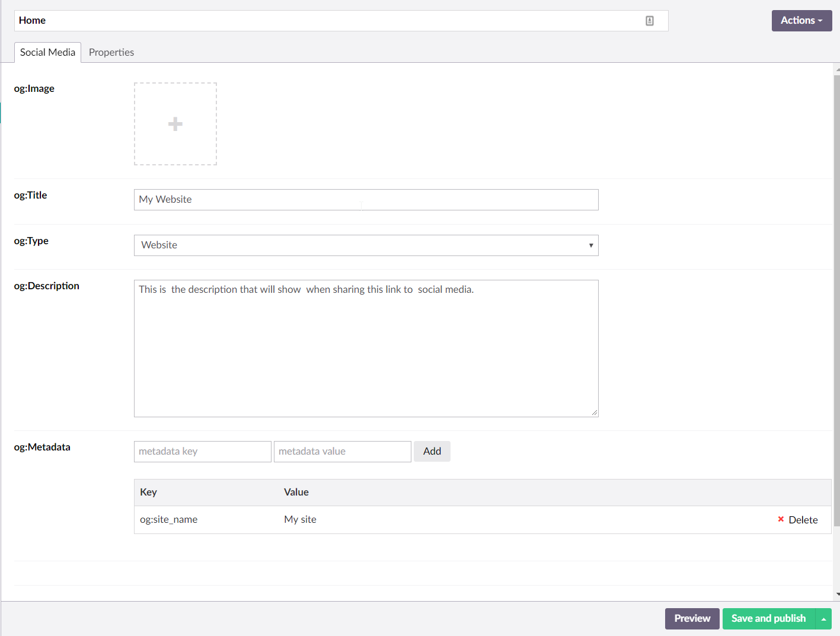The image size is (840, 636).
Task: Click the vertical scrollbar thumb
Action: (x=836, y=301)
